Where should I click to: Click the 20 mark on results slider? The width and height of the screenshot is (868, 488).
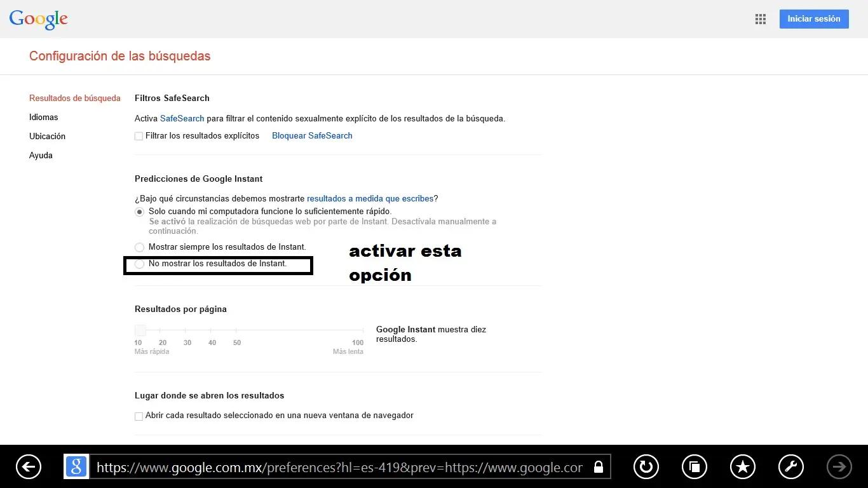[163, 342]
